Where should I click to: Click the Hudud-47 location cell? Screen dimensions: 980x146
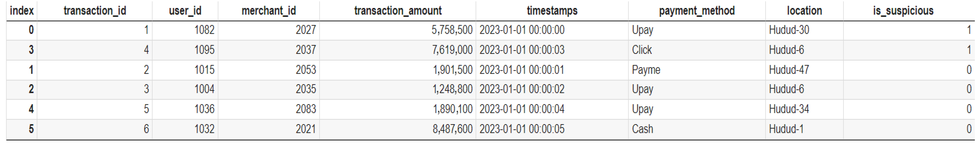[789, 70]
